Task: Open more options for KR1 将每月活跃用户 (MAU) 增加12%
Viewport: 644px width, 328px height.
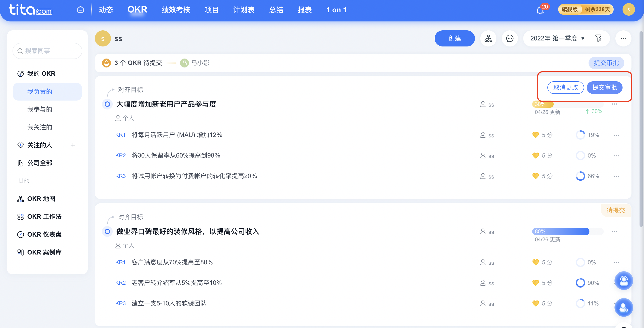Action: point(616,135)
